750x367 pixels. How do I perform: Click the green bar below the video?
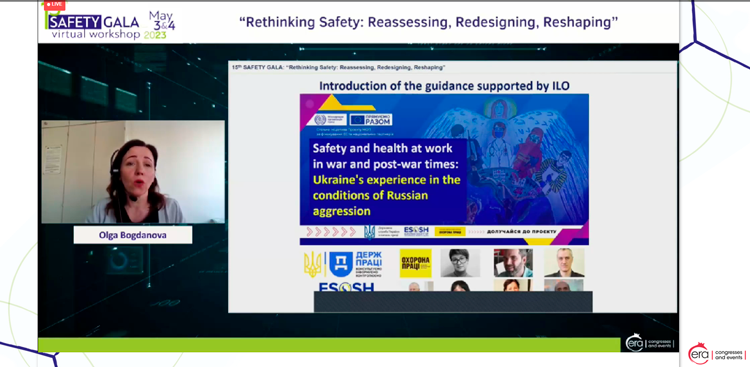click(x=329, y=345)
